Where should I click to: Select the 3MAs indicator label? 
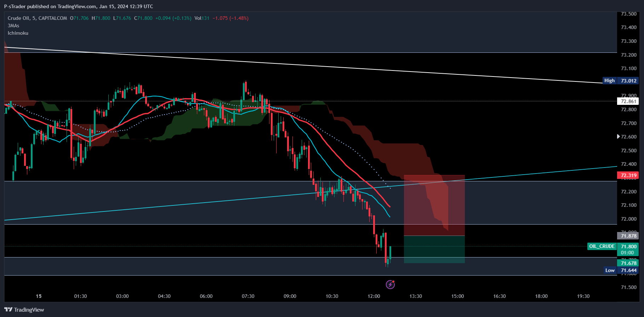pyautogui.click(x=13, y=26)
